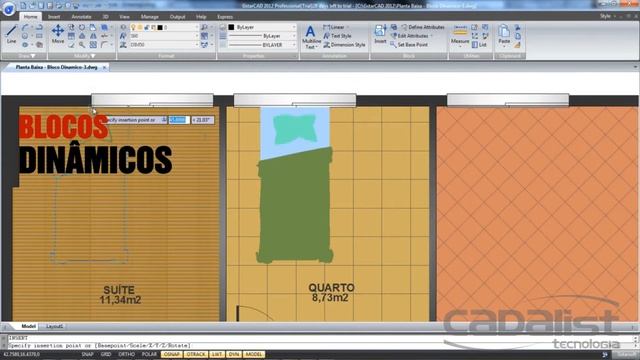
Task: Toggle LWT lineweight display
Action: click(216, 354)
